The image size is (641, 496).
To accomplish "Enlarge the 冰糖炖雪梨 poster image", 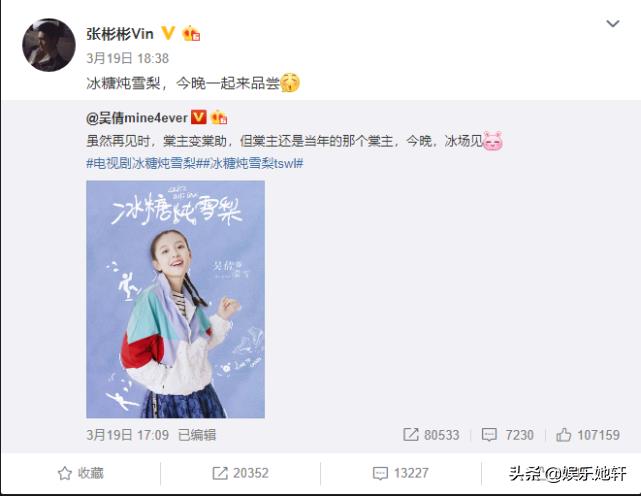I will pos(175,299).
